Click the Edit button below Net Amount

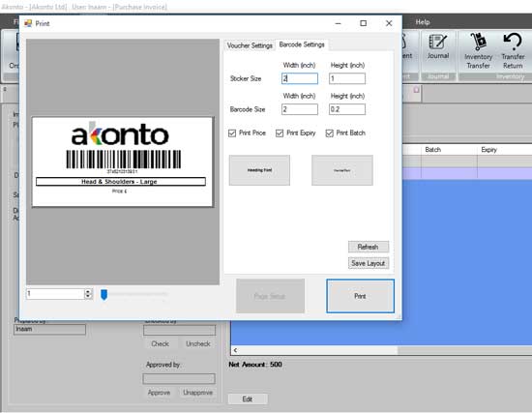[x=248, y=399]
